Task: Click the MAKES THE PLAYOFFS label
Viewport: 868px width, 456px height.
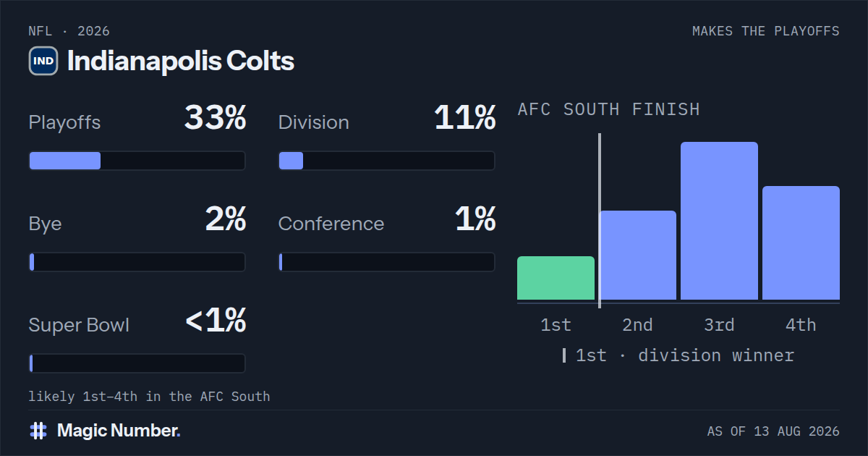Action: point(766,31)
